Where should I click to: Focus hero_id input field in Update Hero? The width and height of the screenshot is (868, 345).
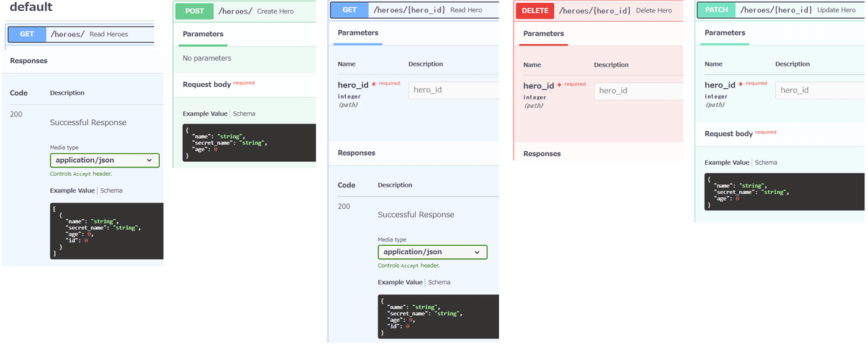(820, 90)
